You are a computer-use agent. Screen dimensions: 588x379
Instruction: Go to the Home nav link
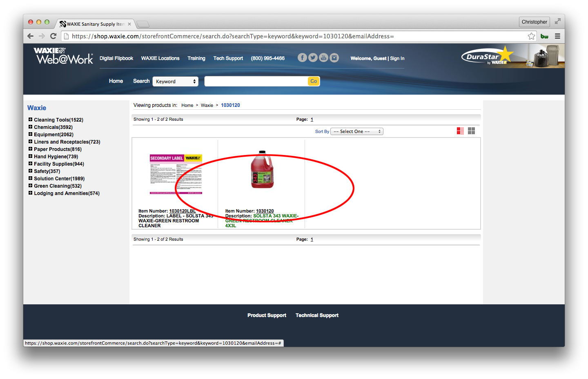point(116,81)
